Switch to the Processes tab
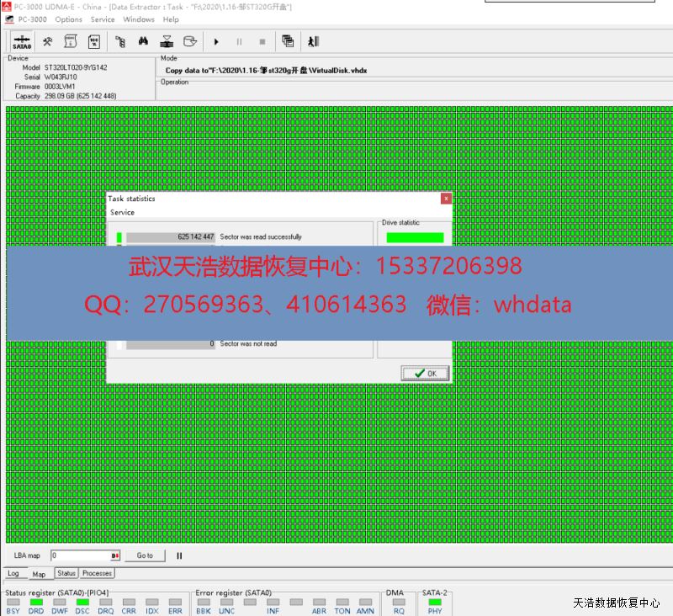This screenshot has width=673, height=616. coord(97,573)
